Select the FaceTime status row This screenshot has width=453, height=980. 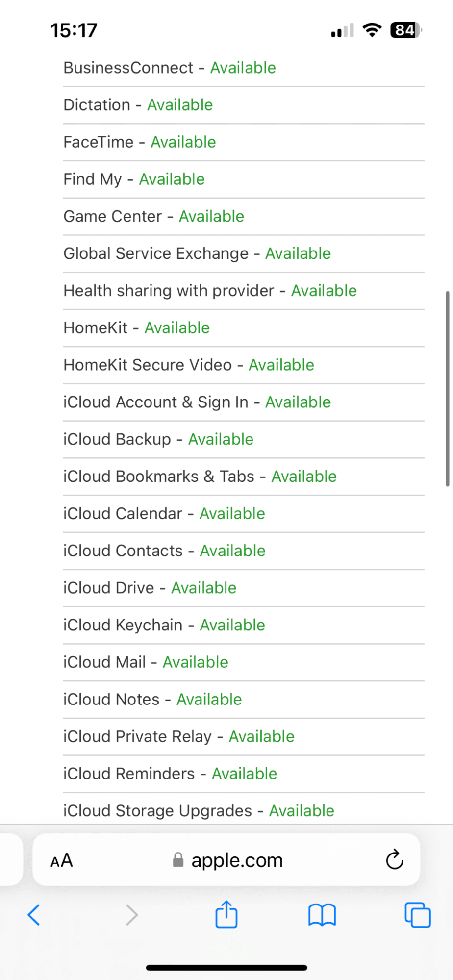click(140, 142)
